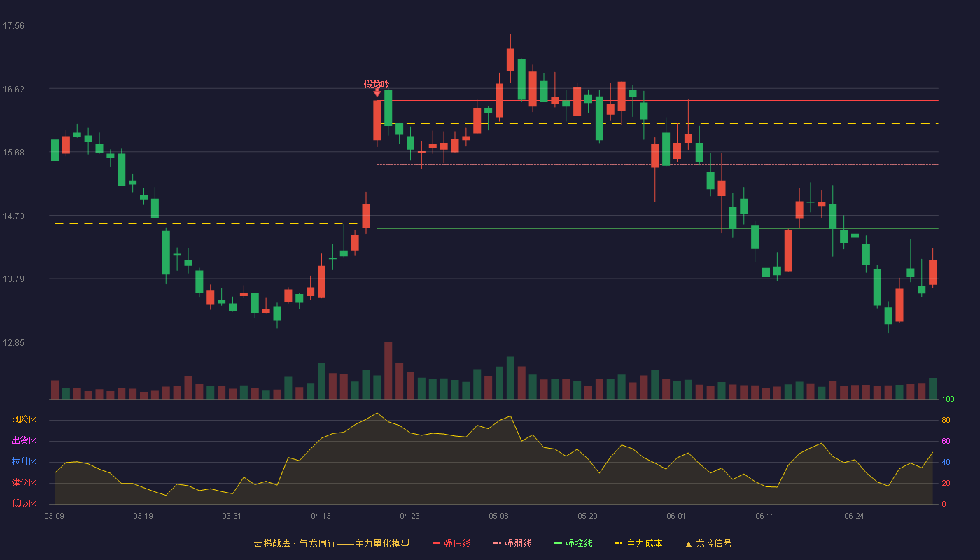Image resolution: width=980 pixels, height=560 pixels.
Task: Select the 出货区 zone label
Action: (x=24, y=441)
